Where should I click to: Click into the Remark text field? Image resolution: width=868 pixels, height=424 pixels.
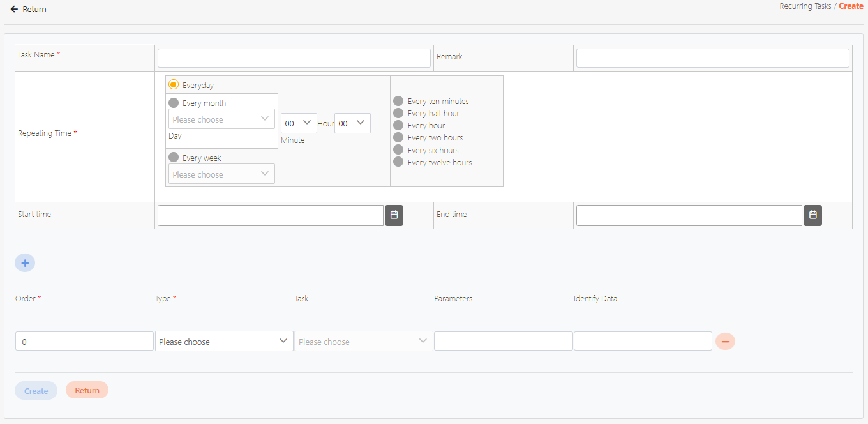[x=712, y=58]
